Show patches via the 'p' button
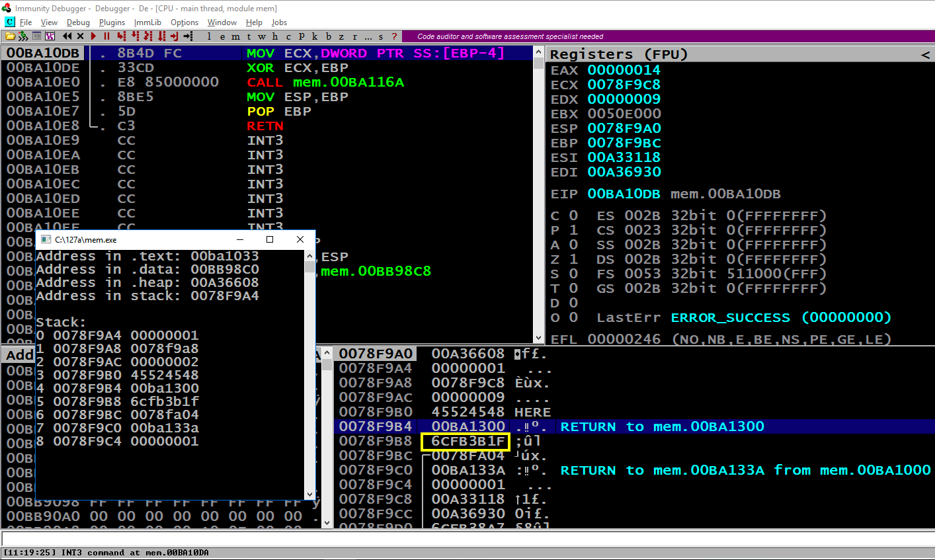The width and height of the screenshot is (935, 560). point(302,36)
